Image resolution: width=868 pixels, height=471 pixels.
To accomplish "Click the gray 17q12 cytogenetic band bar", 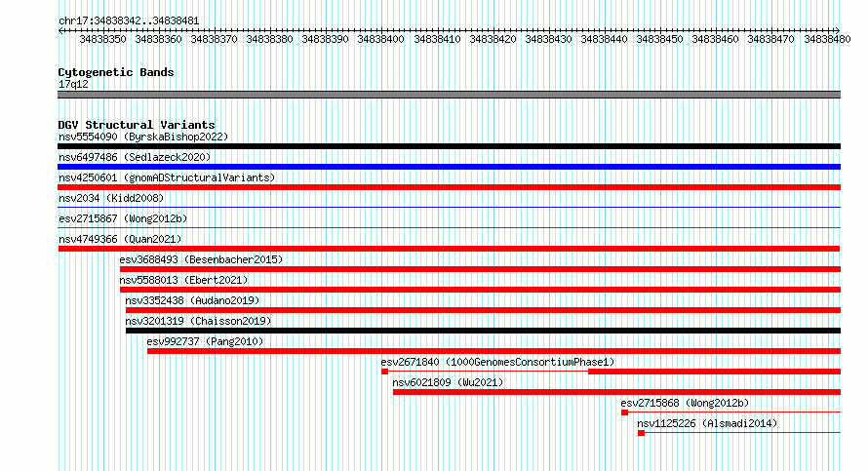I will point(449,95).
